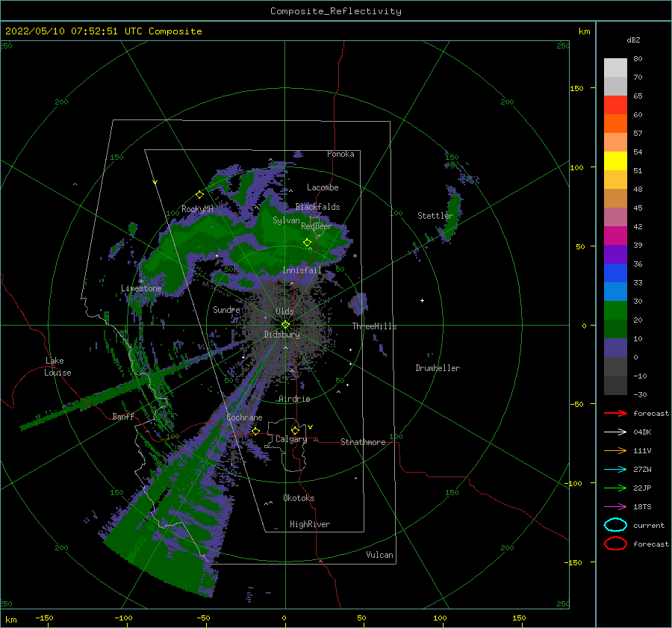Viewport: 672px width, 628px height.
Task: Click the Sylvan map label
Action: pyautogui.click(x=286, y=220)
